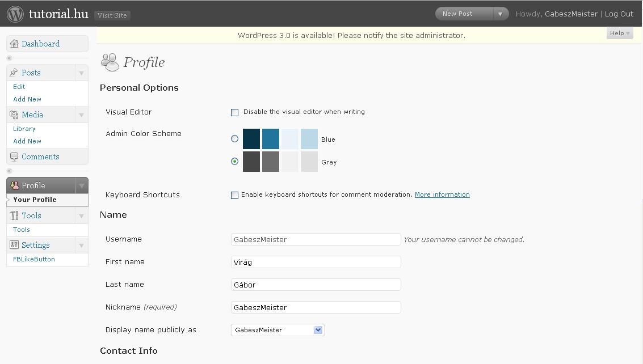Open the Help dropdown panel
This screenshot has width=643, height=364.
click(x=619, y=33)
